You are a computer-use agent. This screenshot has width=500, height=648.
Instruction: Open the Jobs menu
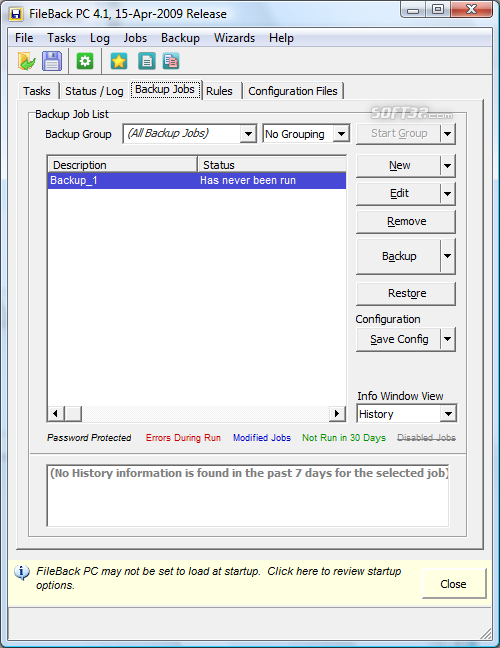pyautogui.click(x=135, y=38)
